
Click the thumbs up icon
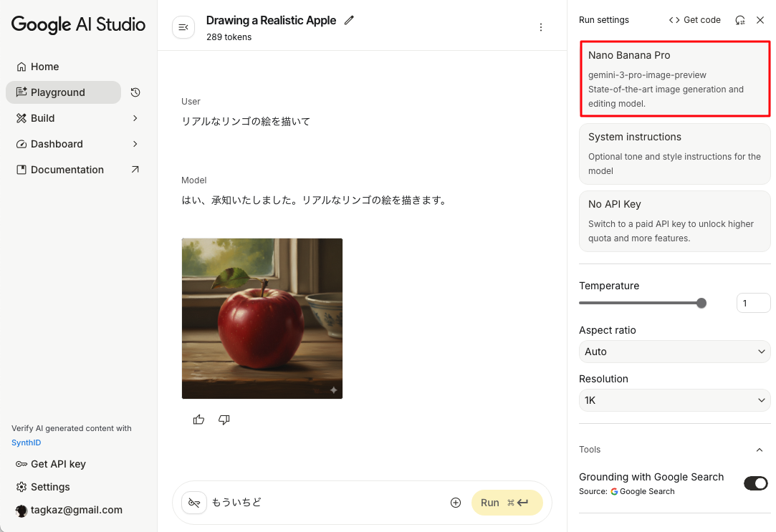[x=198, y=420]
